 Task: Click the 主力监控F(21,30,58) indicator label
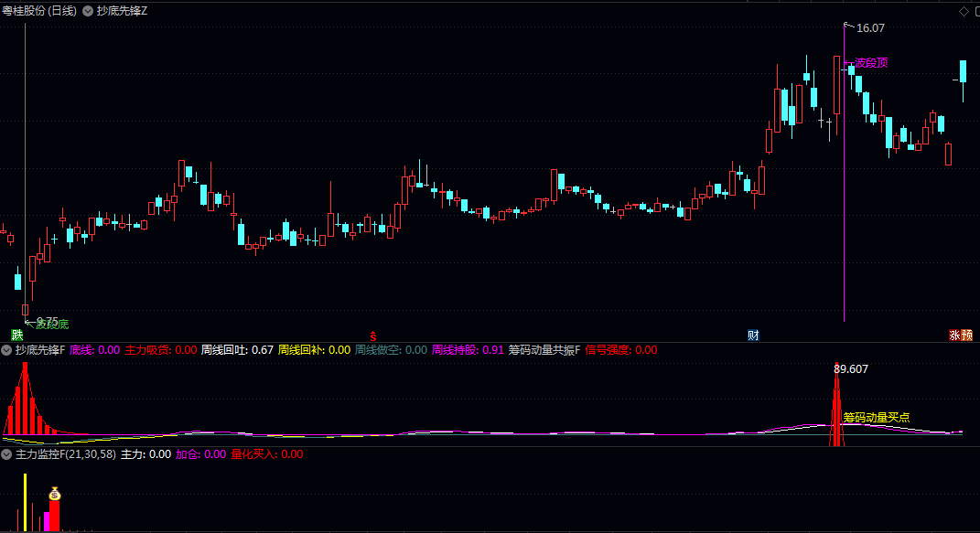click(66, 454)
